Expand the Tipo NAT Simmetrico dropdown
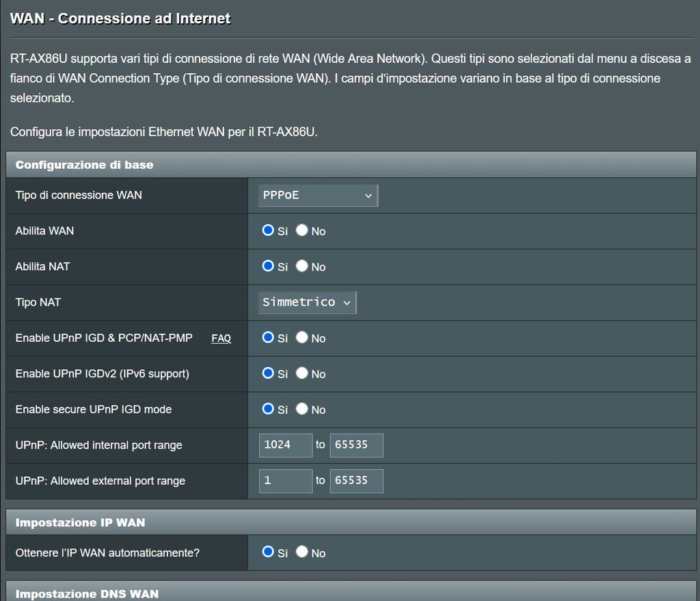Screen dimensions: 700x601 point(307,302)
